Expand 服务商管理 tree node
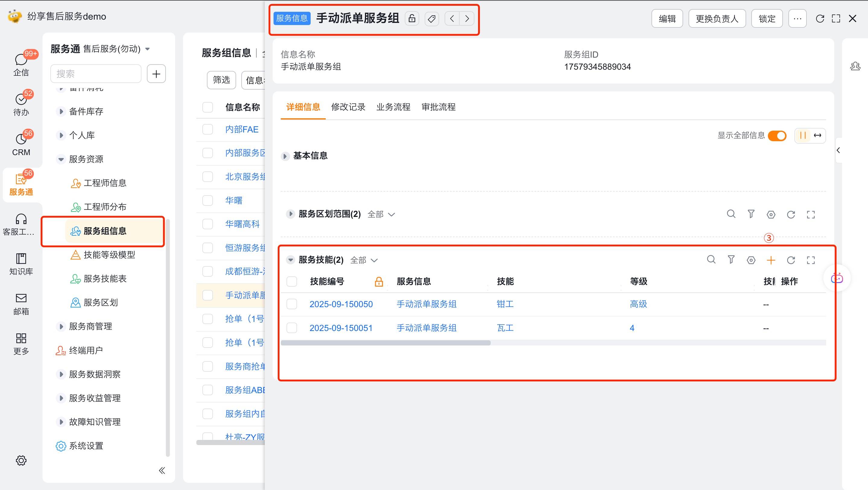The width and height of the screenshot is (868, 490). [x=61, y=326]
